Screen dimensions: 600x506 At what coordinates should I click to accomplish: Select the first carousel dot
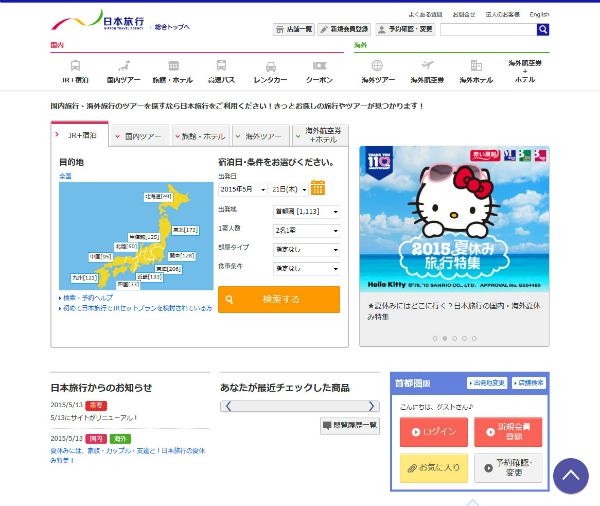(x=435, y=338)
